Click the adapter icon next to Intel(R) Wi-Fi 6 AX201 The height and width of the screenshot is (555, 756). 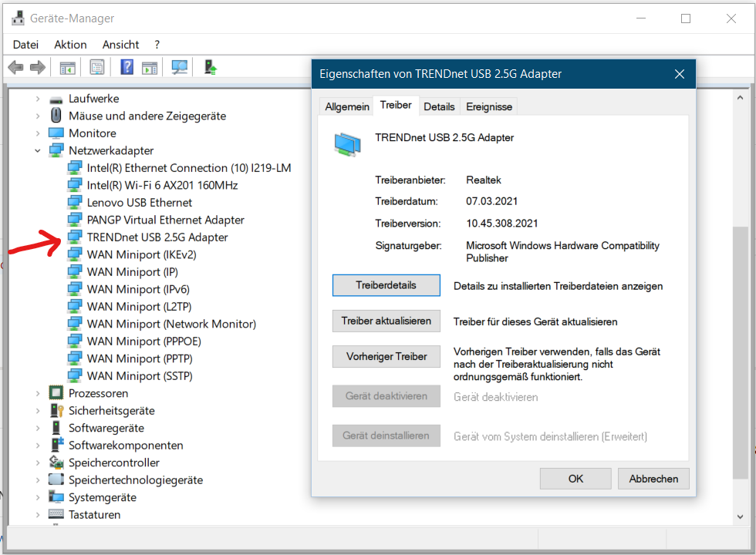(75, 185)
